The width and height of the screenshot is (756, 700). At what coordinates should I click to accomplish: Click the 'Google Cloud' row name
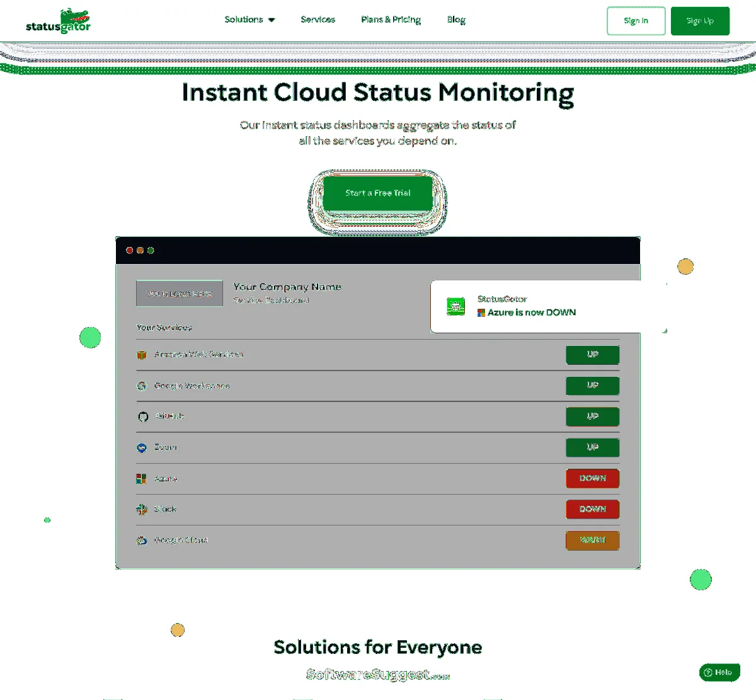181,540
